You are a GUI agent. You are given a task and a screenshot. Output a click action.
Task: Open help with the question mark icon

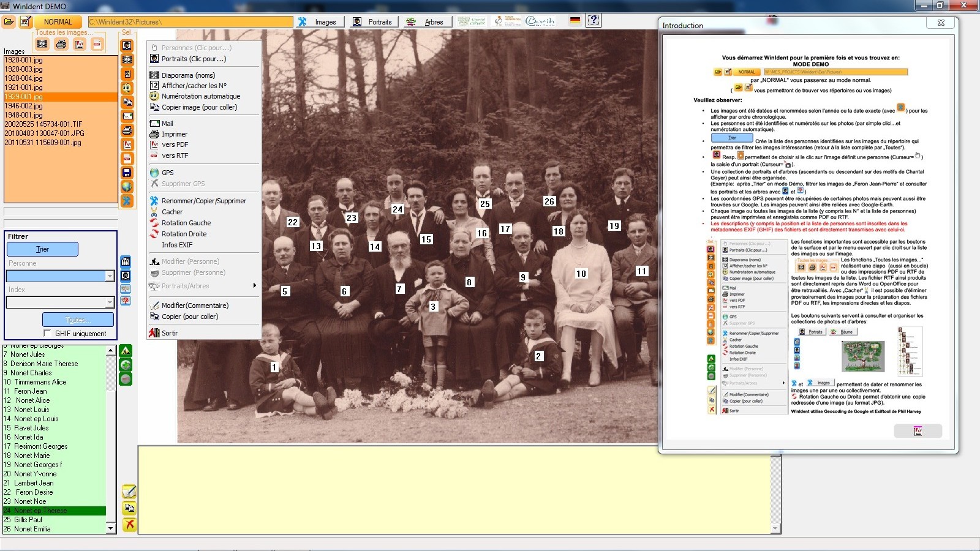593,21
